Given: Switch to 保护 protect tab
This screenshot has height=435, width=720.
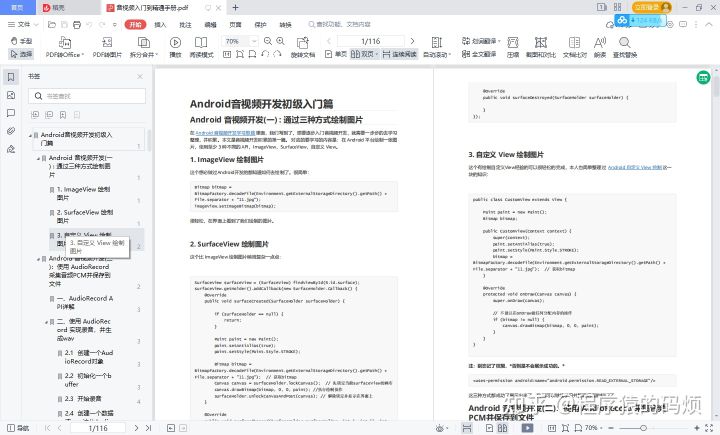Looking at the screenshot, I should pos(260,24).
